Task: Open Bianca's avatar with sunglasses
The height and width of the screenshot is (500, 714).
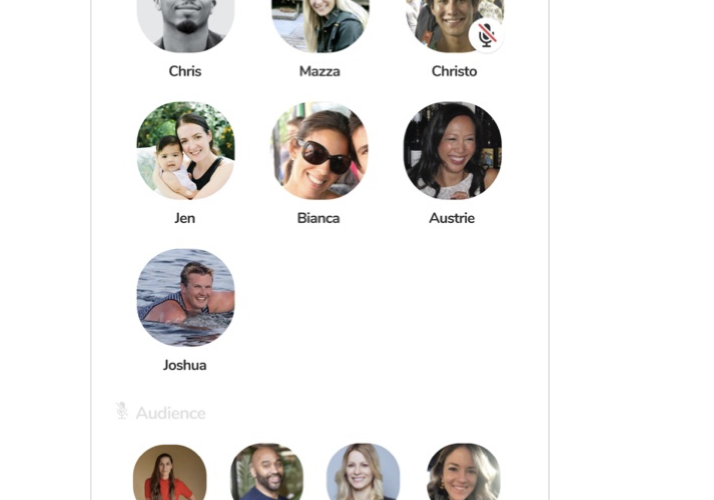Action: pos(320,151)
